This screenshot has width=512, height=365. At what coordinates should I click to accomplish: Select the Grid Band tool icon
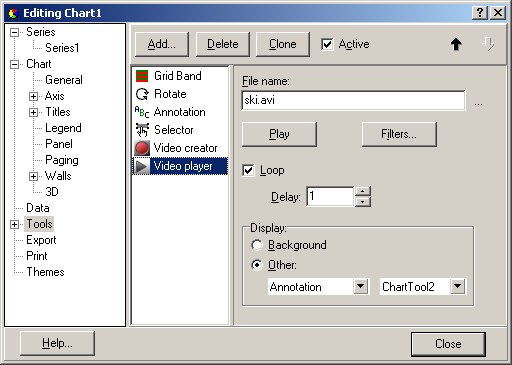(x=142, y=76)
